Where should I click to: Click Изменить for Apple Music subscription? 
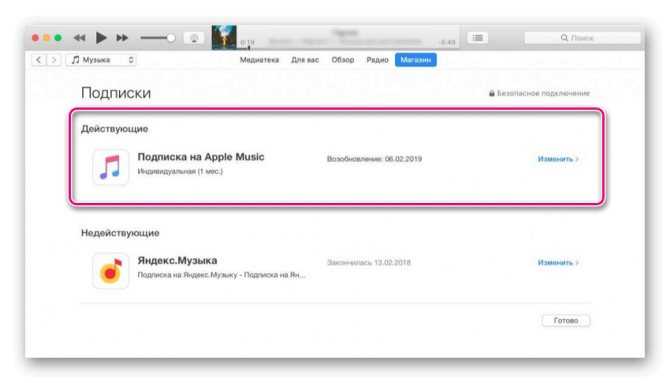pos(558,159)
